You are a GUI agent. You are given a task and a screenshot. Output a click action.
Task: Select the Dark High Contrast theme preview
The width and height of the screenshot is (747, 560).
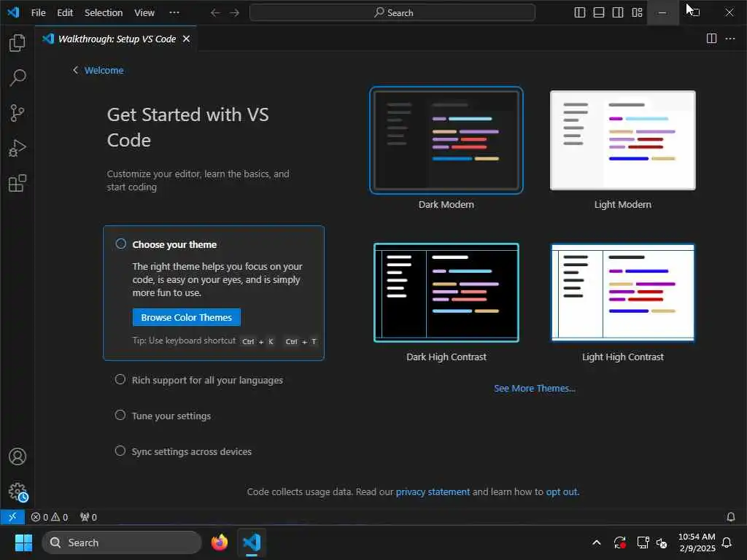pyautogui.click(x=446, y=293)
